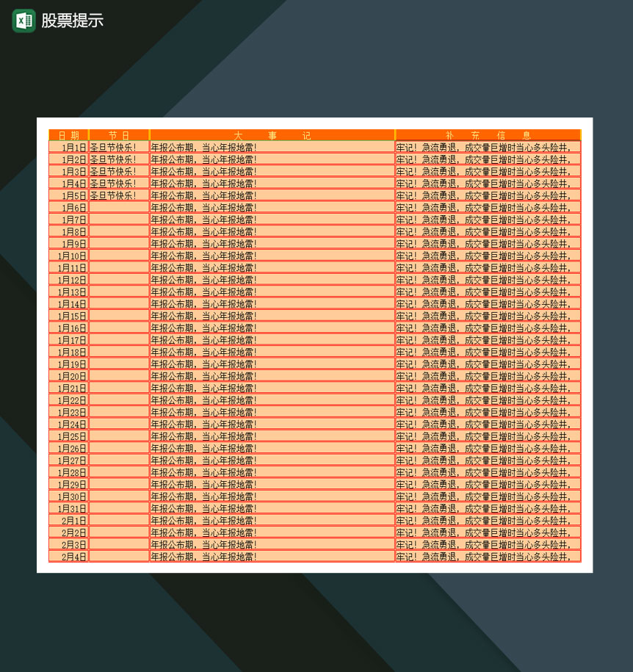Click the 1月1日 date cell
The width and height of the screenshot is (633, 672).
click(x=69, y=148)
